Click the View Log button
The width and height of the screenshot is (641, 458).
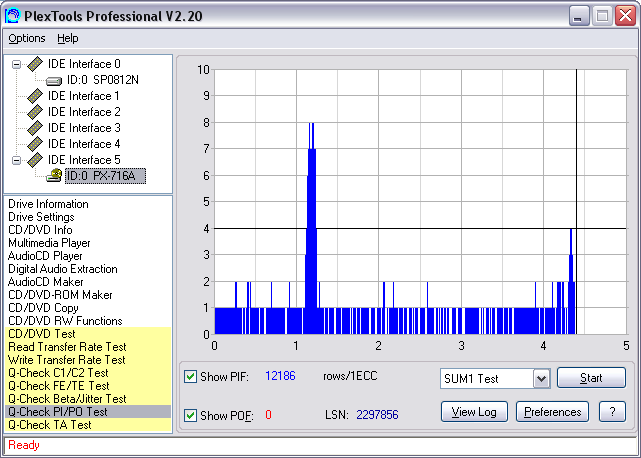pyautogui.click(x=474, y=412)
